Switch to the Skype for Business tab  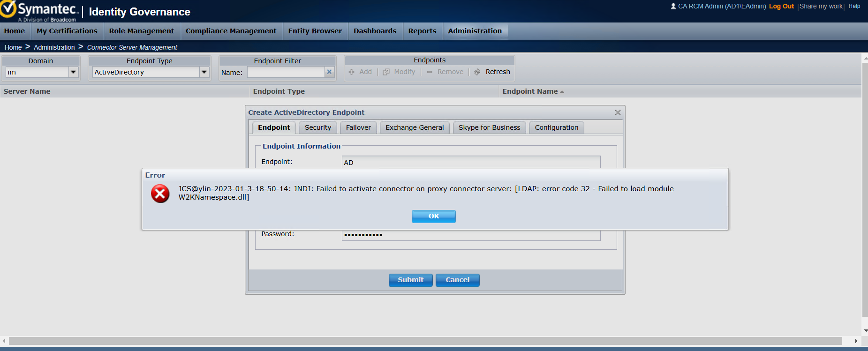click(x=490, y=127)
